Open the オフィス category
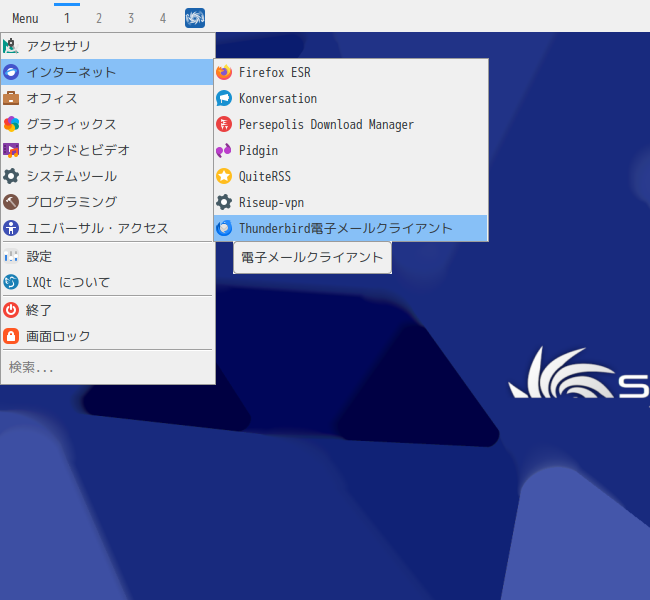Viewport: 650px width, 600px height. (x=108, y=98)
